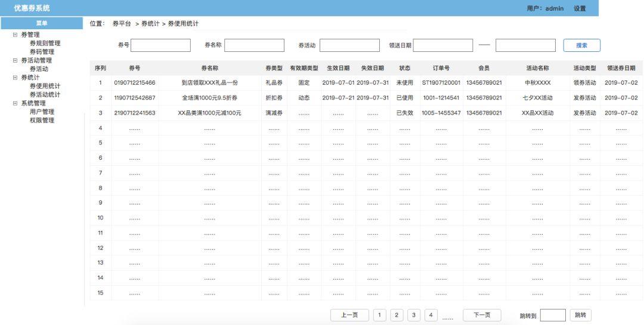
Task: Click the 已使用 status cell
Action: pos(404,98)
